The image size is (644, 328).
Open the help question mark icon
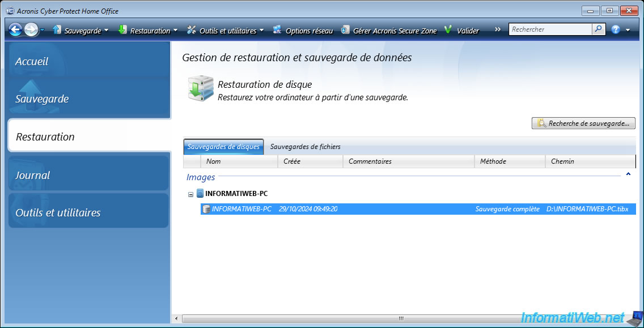tap(616, 29)
